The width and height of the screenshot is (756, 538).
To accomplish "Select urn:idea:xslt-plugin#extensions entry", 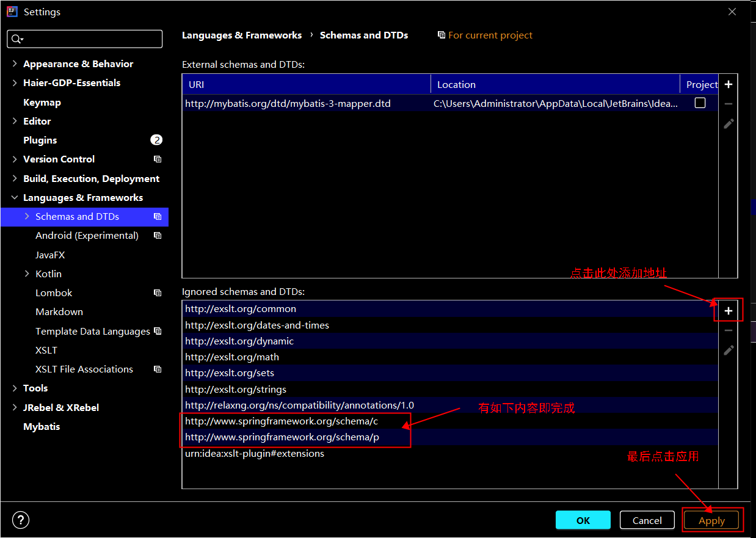I will [450, 453].
